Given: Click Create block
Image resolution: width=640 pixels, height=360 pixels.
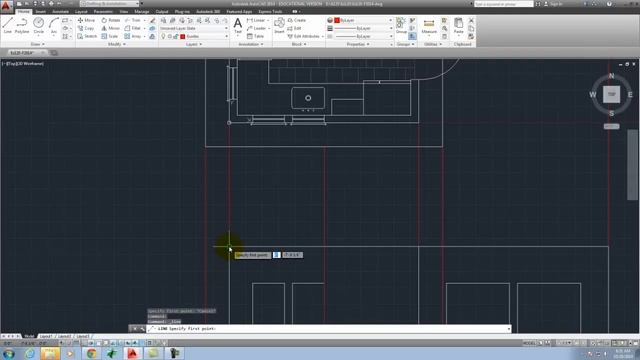Looking at the screenshot, I should pos(297,20).
